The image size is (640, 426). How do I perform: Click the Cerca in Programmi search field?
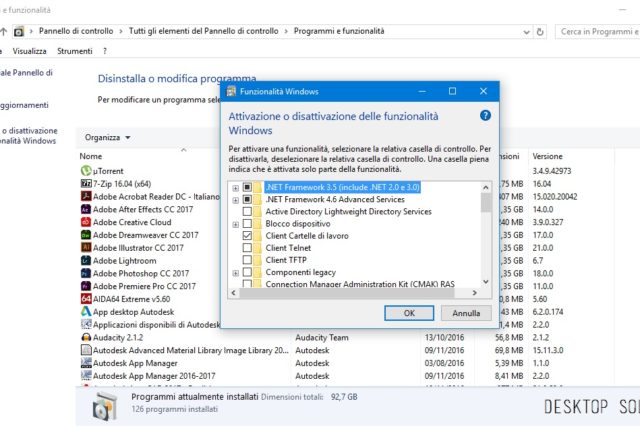tap(598, 31)
